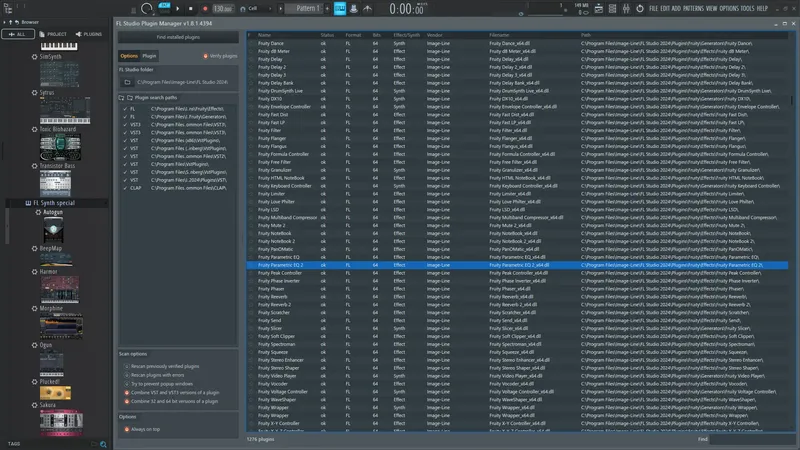This screenshot has height=450, width=800.
Task: Collapse the FL Synth special folder
Action: (x=54, y=203)
